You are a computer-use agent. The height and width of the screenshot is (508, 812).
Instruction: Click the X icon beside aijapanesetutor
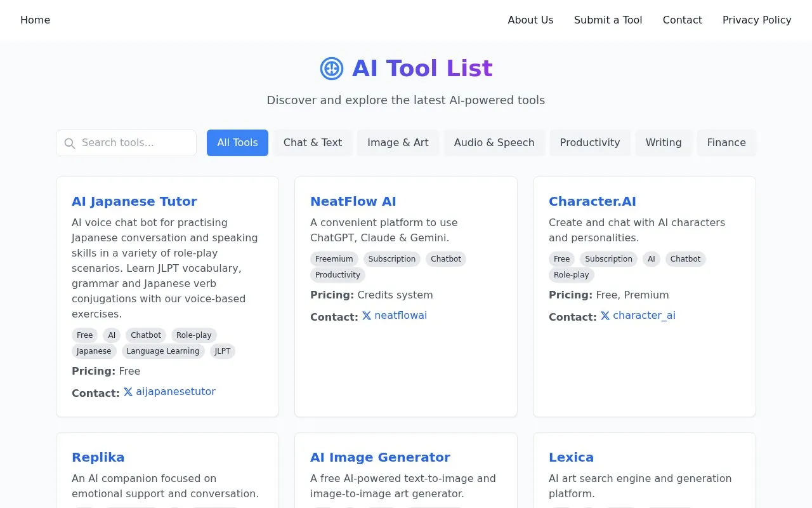coord(128,392)
